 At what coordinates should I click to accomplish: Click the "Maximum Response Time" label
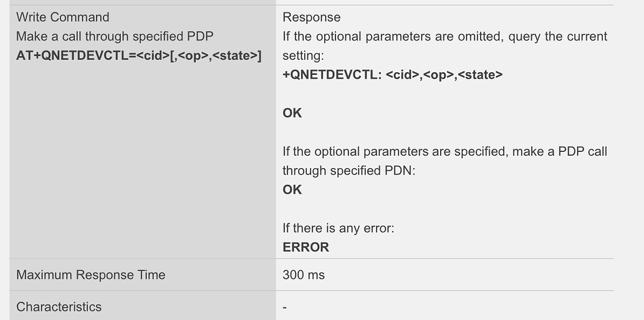pyautogui.click(x=90, y=275)
